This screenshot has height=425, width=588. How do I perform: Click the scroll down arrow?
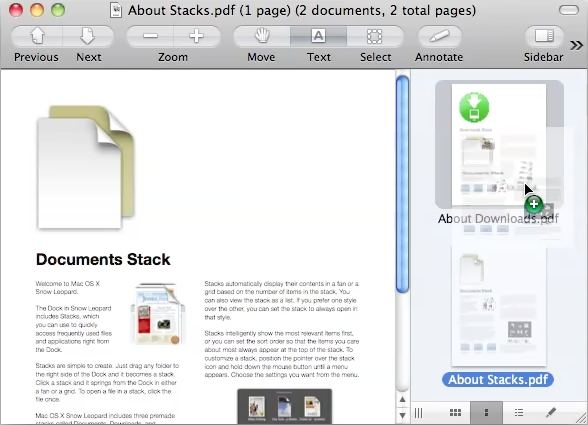[x=402, y=415]
